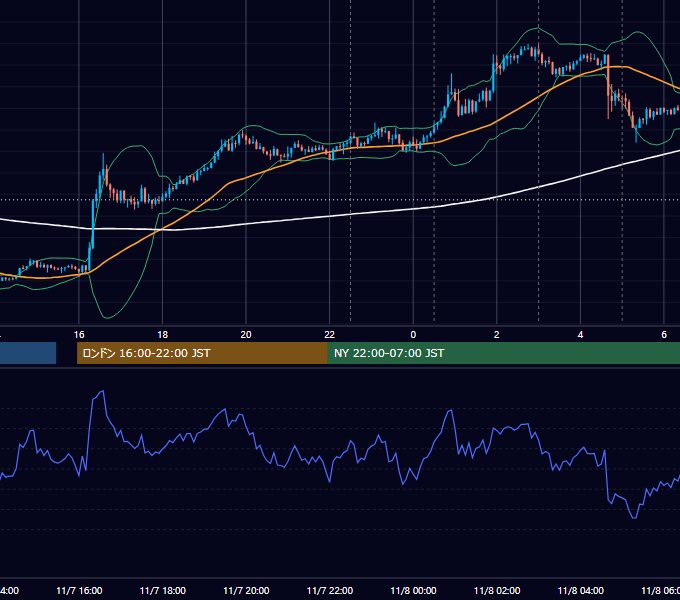The height and width of the screenshot is (600, 680).
Task: Click the hour label 18 on upper axis
Action: (x=163, y=334)
